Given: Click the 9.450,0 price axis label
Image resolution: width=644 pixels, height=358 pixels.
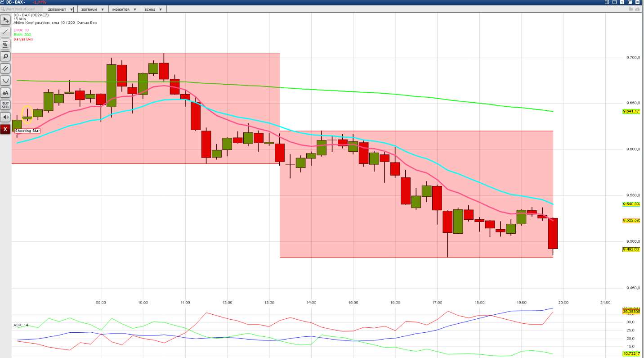Looking at the screenshot, I should click(632, 288).
